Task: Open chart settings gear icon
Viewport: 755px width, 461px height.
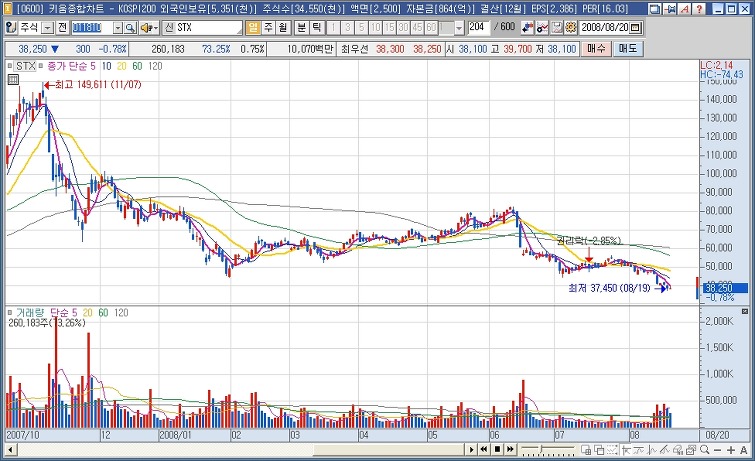Action: click(571, 27)
